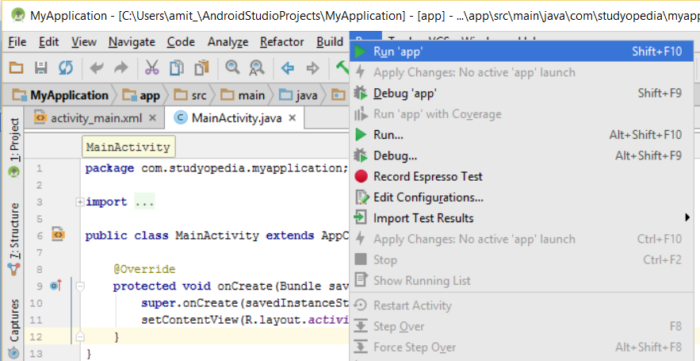Click the Android Studio logo in title bar
700x361 pixels.
point(18,15)
